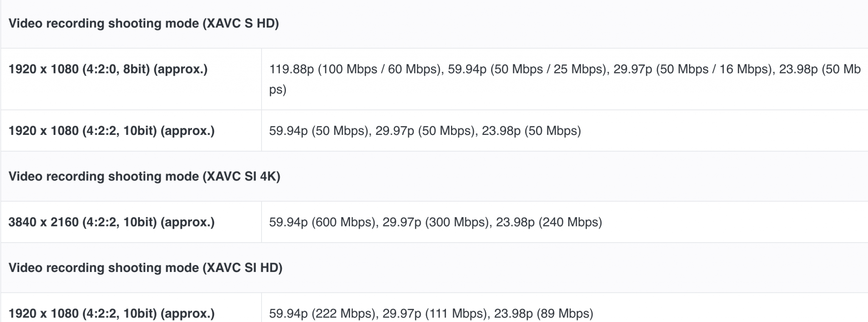
Task: Click the 1920 x 1080 label under XAVC SI HD
Action: click(x=111, y=314)
